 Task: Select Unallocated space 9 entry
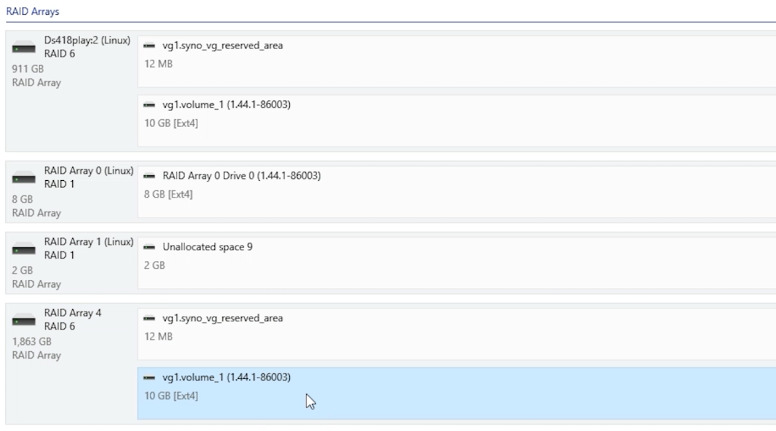[x=207, y=247]
